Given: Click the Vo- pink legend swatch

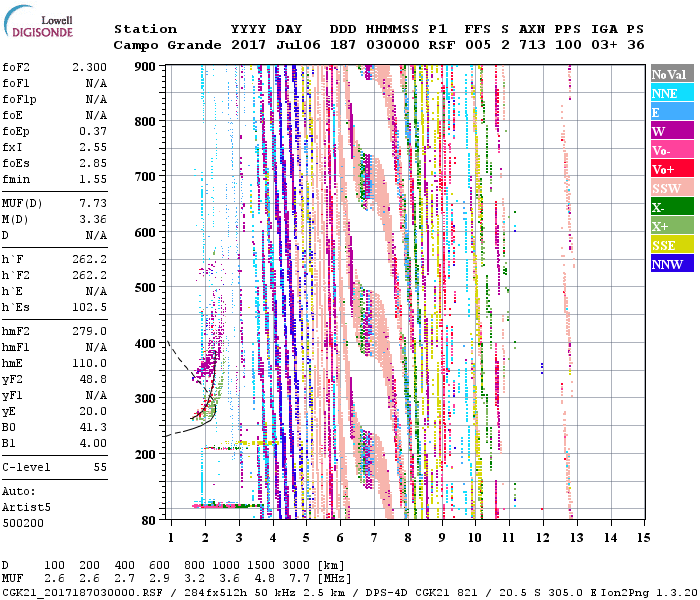Looking at the screenshot, I should click(x=670, y=150).
